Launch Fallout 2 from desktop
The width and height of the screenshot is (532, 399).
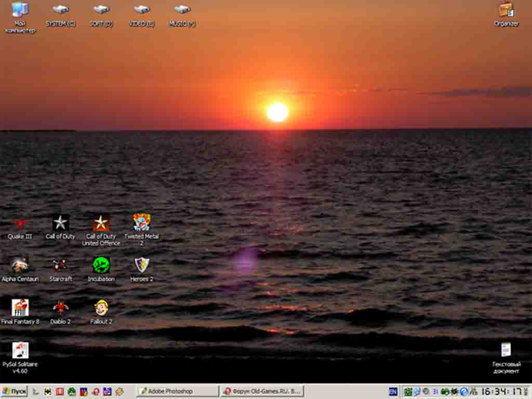click(101, 308)
